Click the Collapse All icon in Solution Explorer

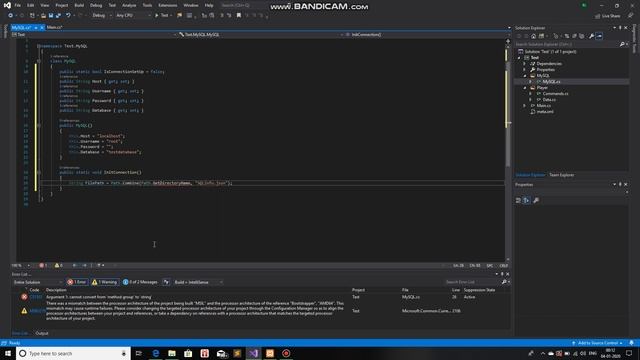(x=574, y=36)
